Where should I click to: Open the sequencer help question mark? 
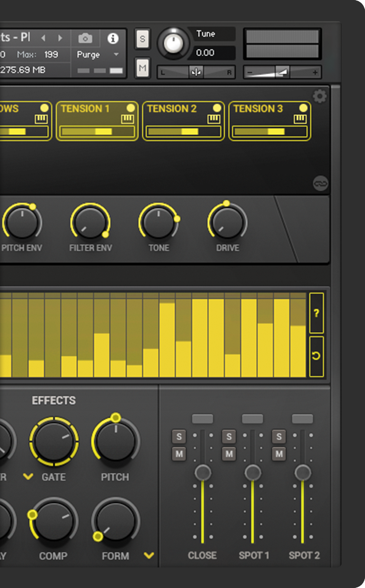click(x=316, y=313)
